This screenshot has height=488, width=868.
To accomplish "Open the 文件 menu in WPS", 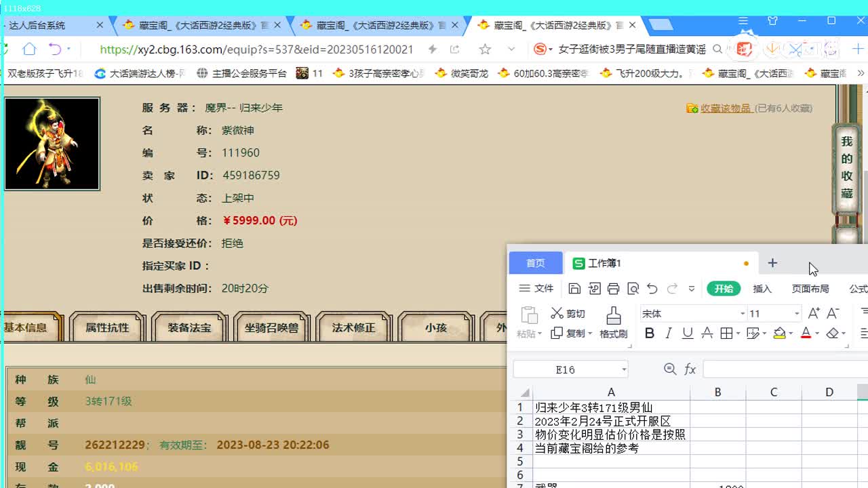I will pos(536,289).
